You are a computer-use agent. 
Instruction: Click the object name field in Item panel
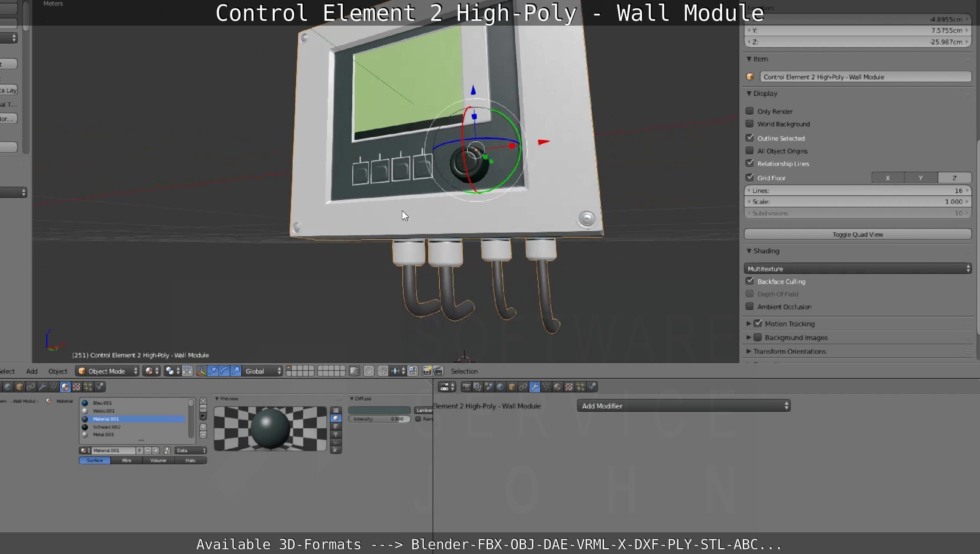[x=865, y=77]
